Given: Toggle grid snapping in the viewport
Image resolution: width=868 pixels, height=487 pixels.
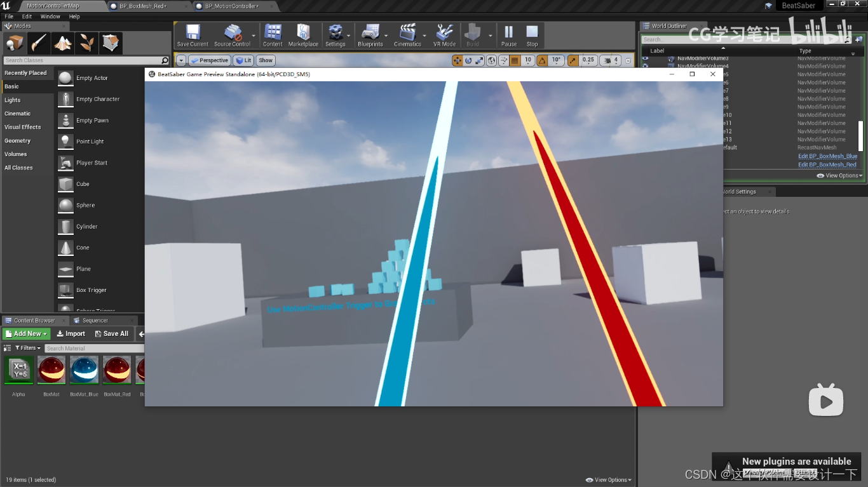Looking at the screenshot, I should 515,60.
